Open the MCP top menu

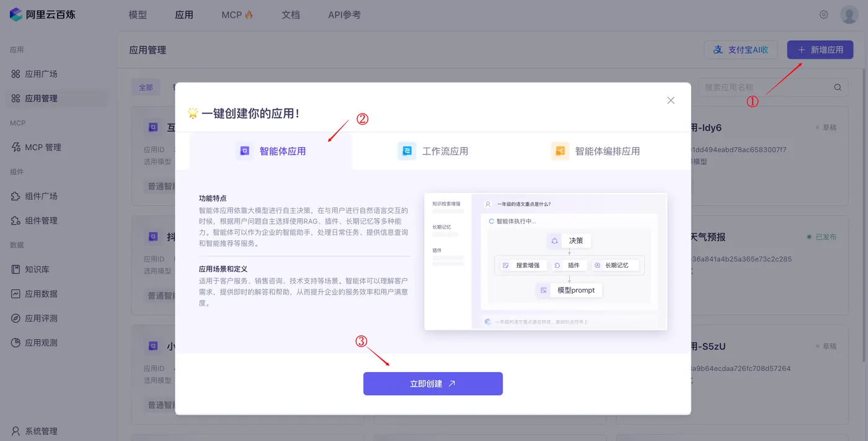[237, 15]
